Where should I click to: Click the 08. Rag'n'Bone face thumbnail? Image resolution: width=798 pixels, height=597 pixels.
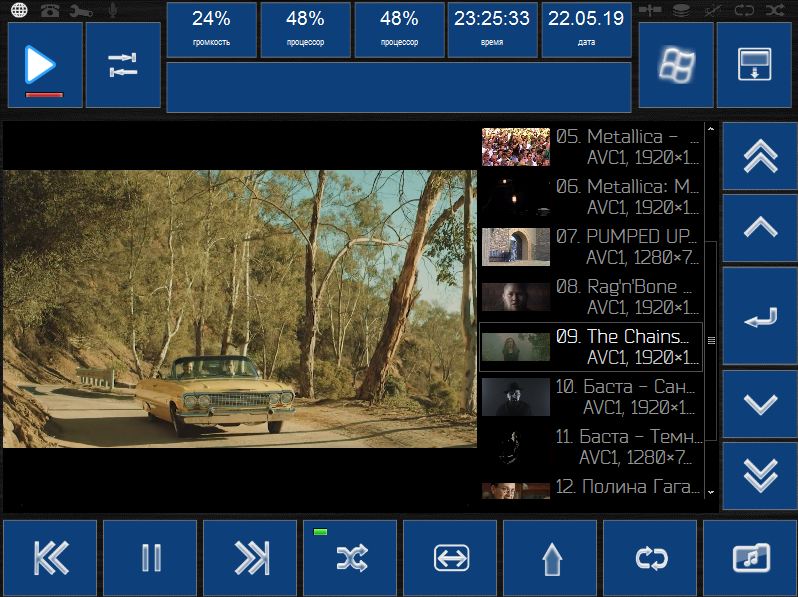(x=516, y=297)
